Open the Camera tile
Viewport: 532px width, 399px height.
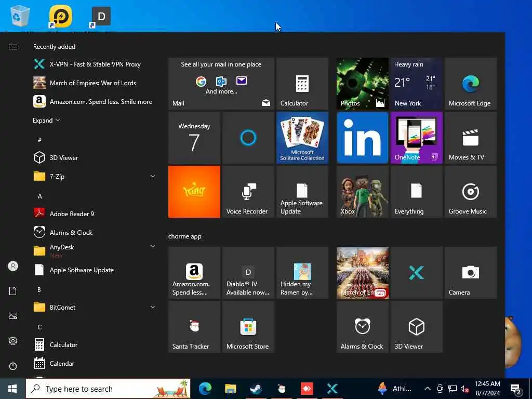tap(471, 273)
